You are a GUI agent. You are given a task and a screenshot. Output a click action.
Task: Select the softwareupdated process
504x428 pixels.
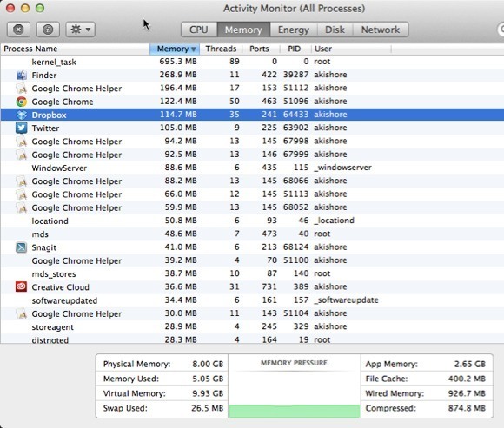[252, 300]
